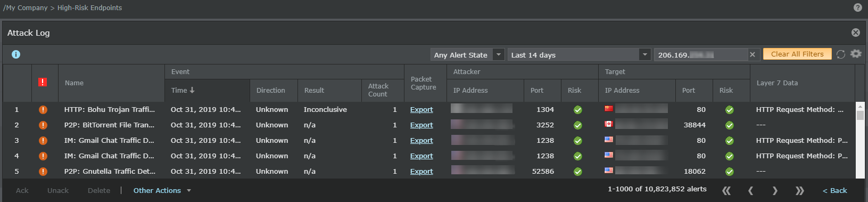Jump to the last page of alerts
This screenshot has height=202, width=868.
[x=799, y=191]
